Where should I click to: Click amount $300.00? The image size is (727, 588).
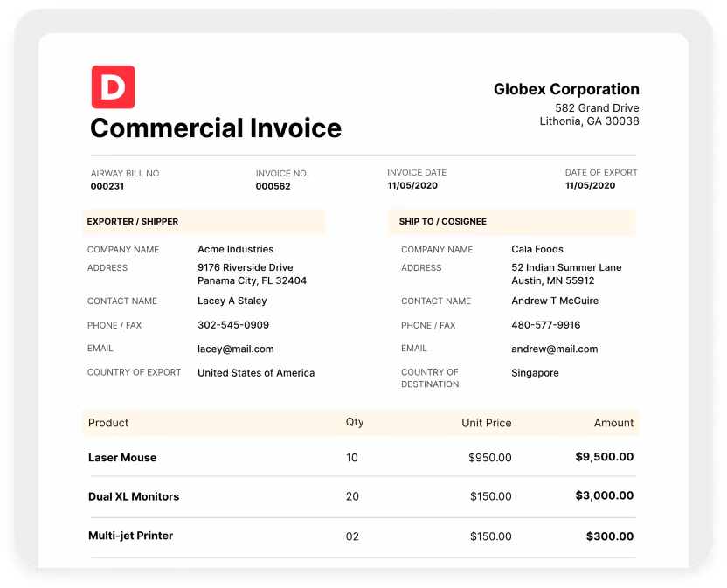click(610, 536)
